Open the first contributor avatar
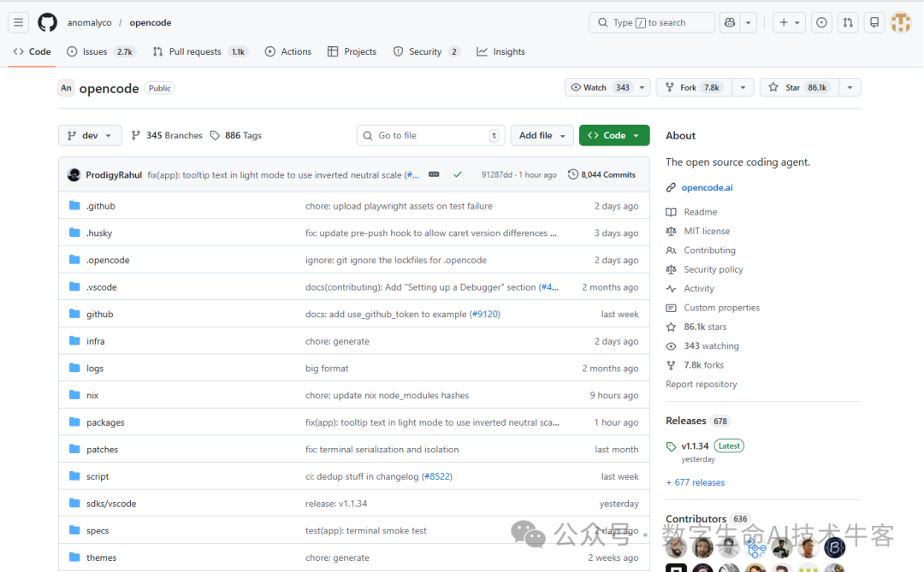This screenshot has height=572, width=924. pos(676,548)
